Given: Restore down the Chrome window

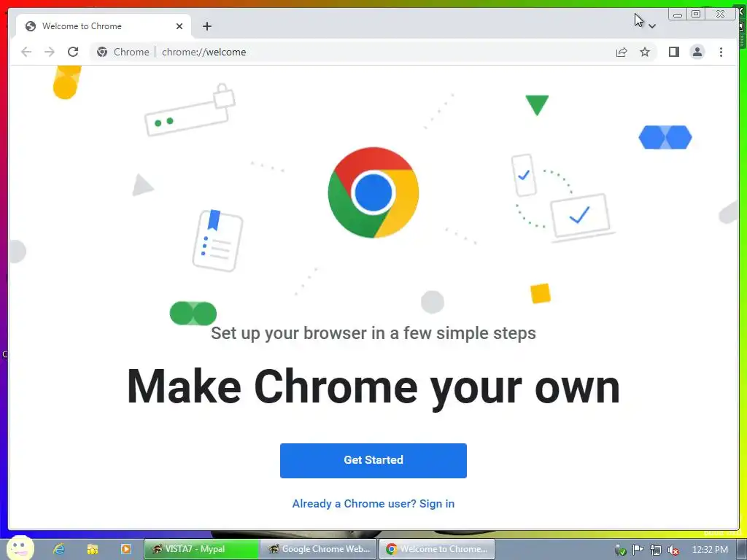Looking at the screenshot, I should tap(695, 15).
